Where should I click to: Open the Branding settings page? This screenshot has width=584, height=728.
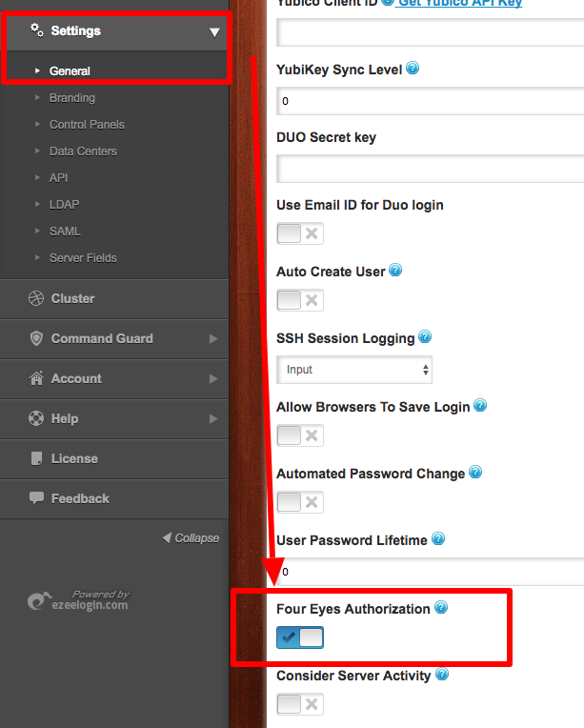tap(72, 98)
